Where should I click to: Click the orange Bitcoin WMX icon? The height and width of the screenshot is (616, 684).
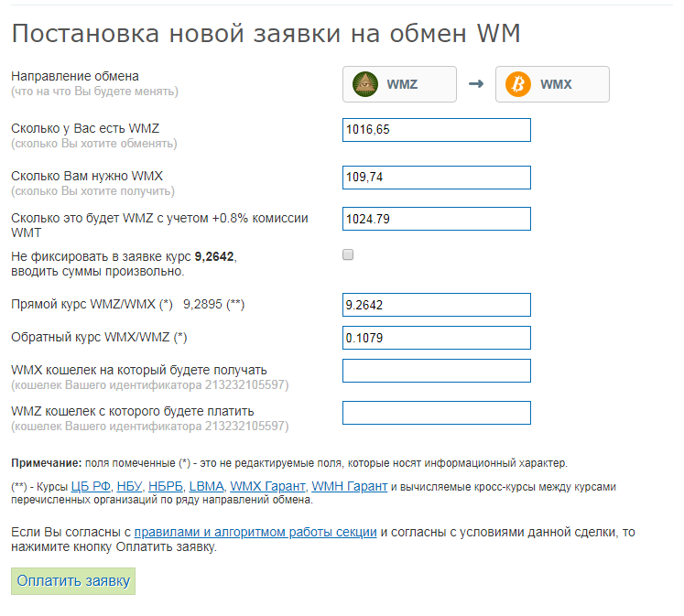[x=517, y=84]
